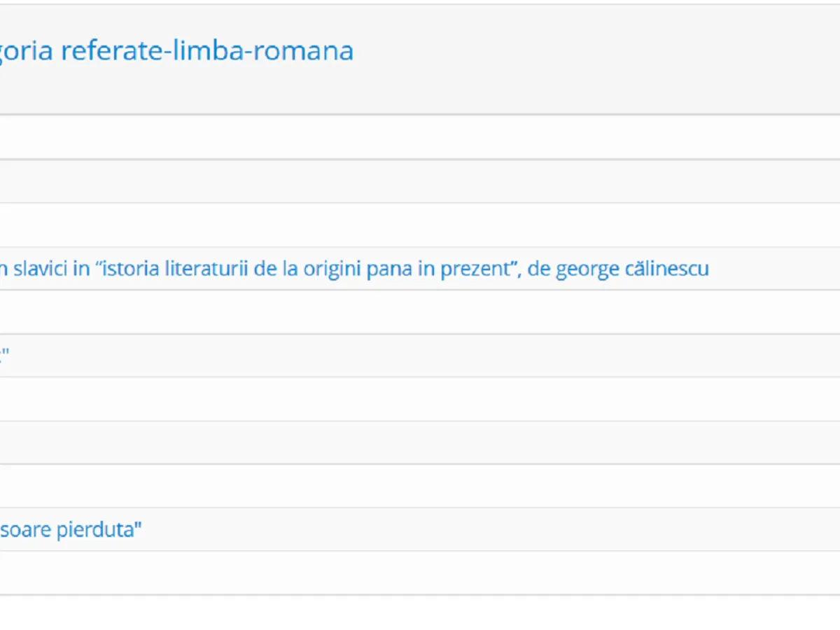
Task: Select the first empty row below the heading
Action: click(x=420, y=137)
